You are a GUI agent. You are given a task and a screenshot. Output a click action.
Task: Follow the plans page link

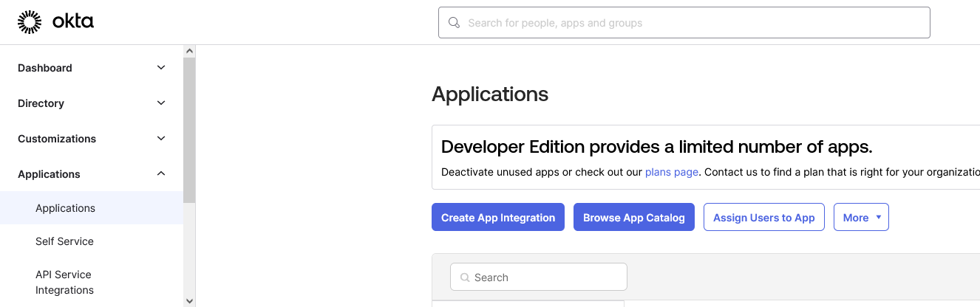tap(672, 172)
